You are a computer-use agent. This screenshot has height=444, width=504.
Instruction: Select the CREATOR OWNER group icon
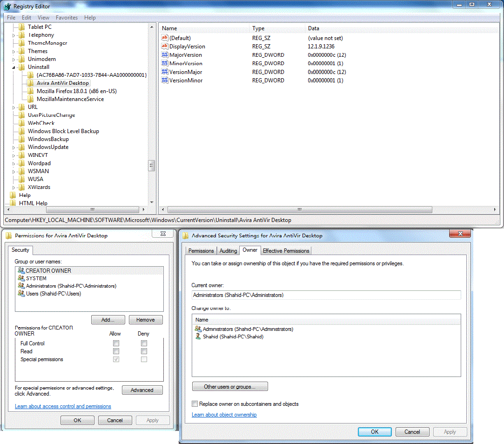[x=21, y=270]
